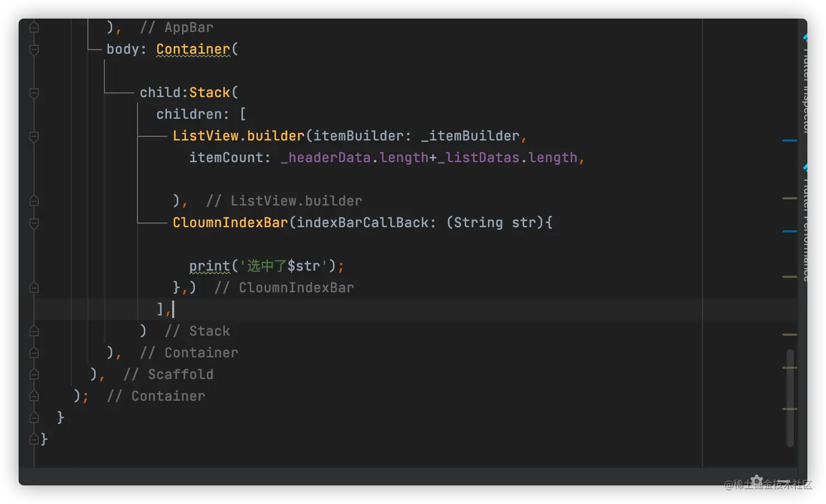Click fold-end marker on ); // Container line

pos(34,396)
